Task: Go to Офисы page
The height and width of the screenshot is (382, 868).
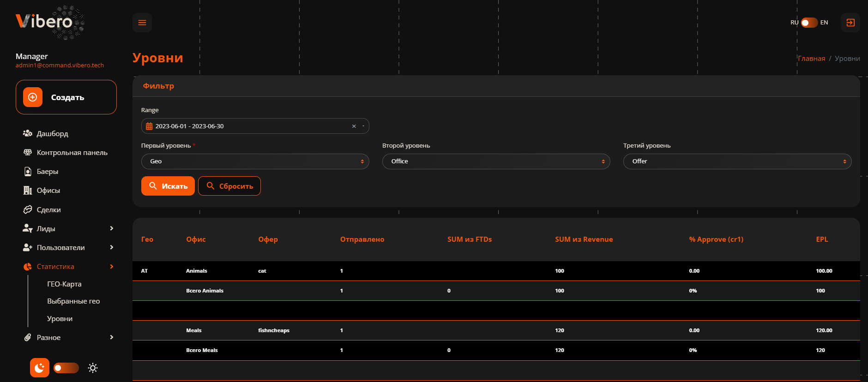Action: 48,191
